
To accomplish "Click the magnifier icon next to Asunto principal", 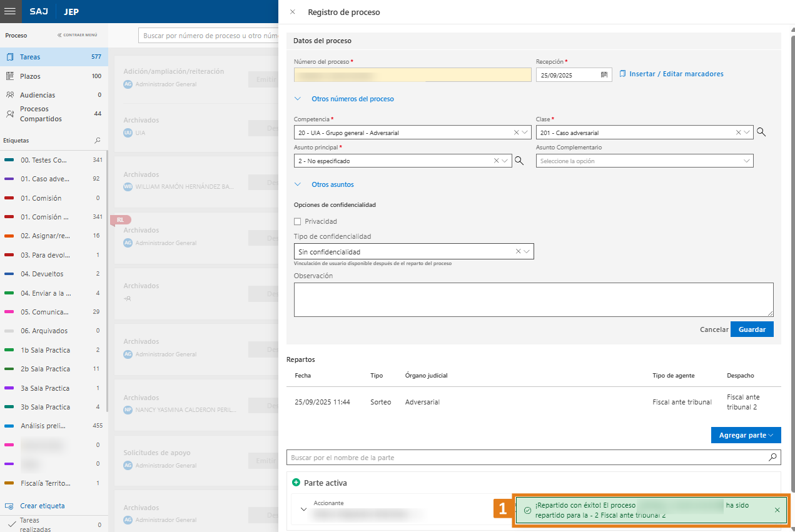I will pos(519,161).
